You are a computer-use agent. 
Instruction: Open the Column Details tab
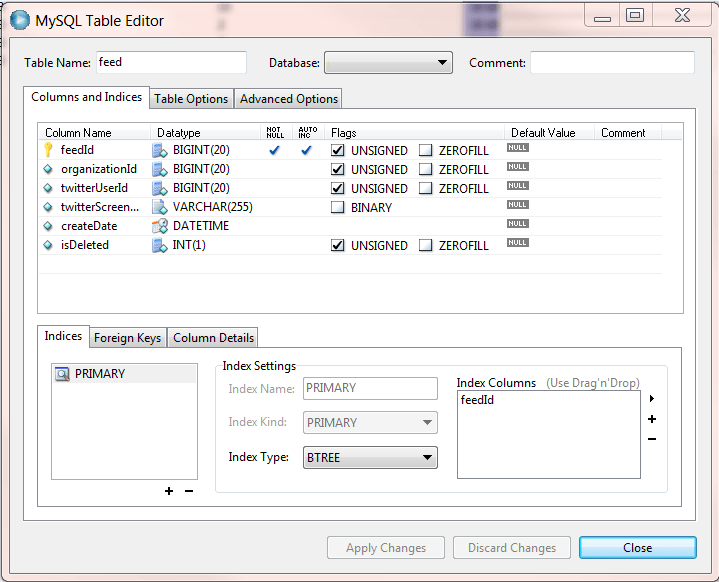213,338
